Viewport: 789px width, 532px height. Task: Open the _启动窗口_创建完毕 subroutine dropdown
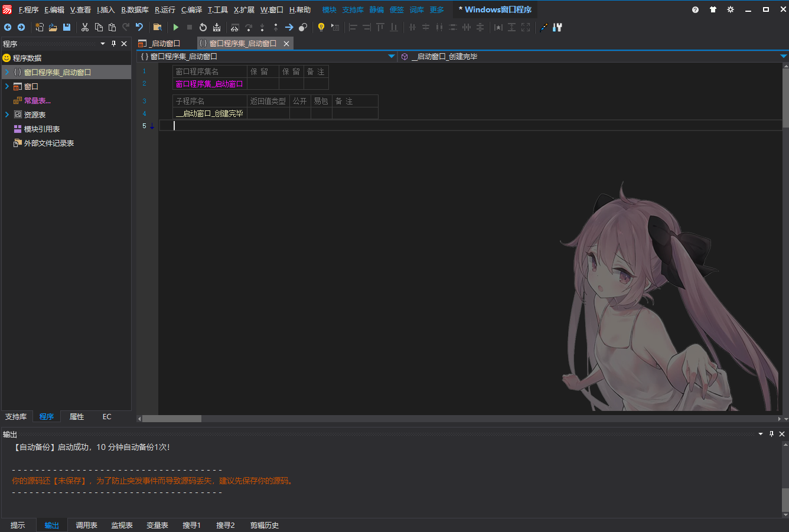784,57
